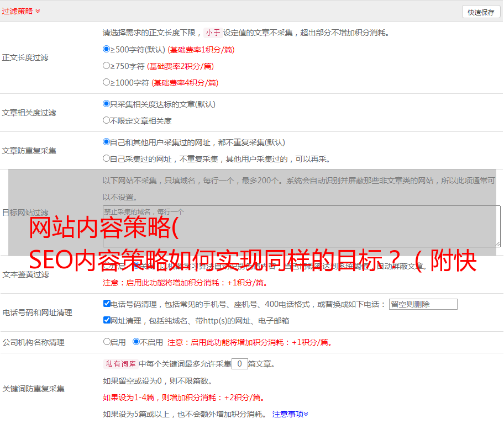Image resolution: width=504 pixels, height=424 pixels.
Task: Click the 文章相关度过滤 row label
Action: tap(29, 113)
